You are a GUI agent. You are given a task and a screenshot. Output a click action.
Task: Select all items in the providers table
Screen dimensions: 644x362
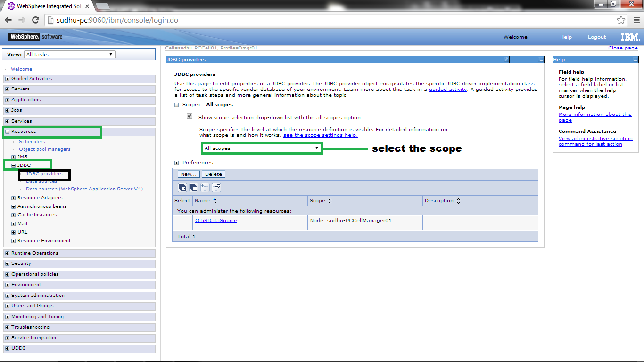183,188
